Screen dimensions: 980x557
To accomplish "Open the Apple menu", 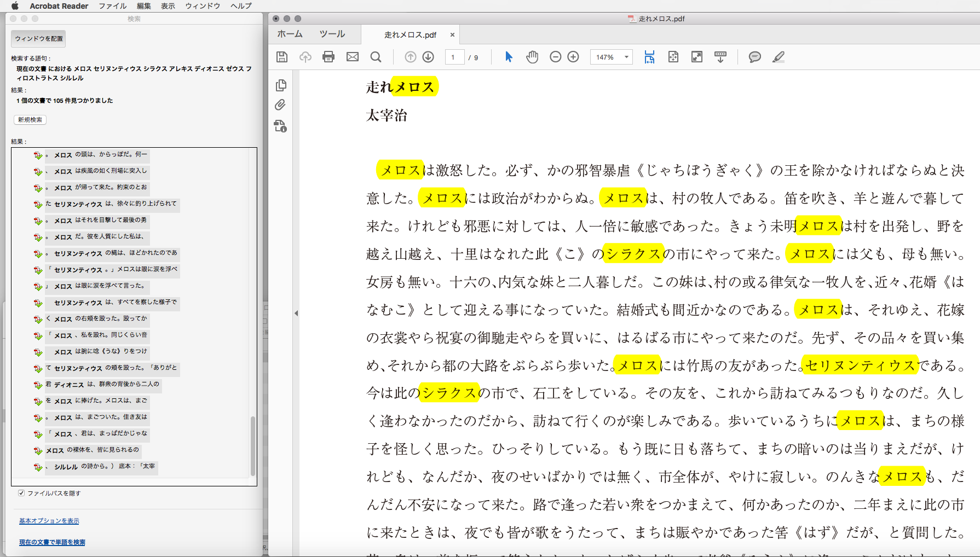I will tap(15, 6).
